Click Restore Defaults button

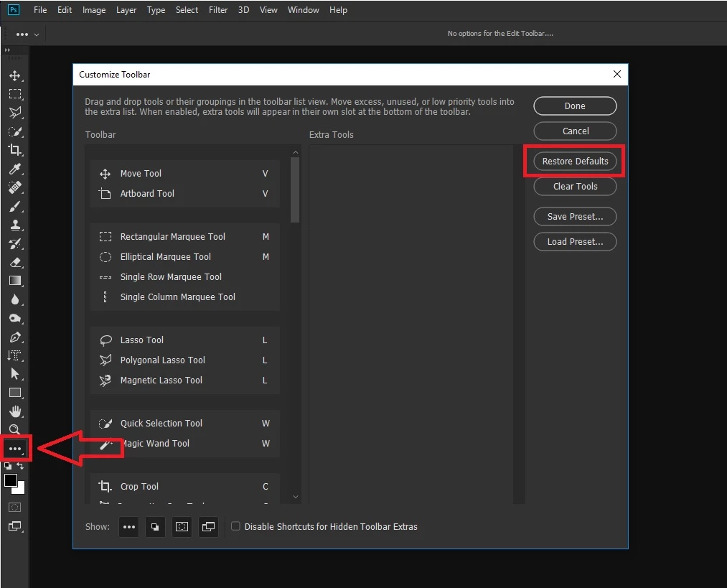tap(575, 161)
